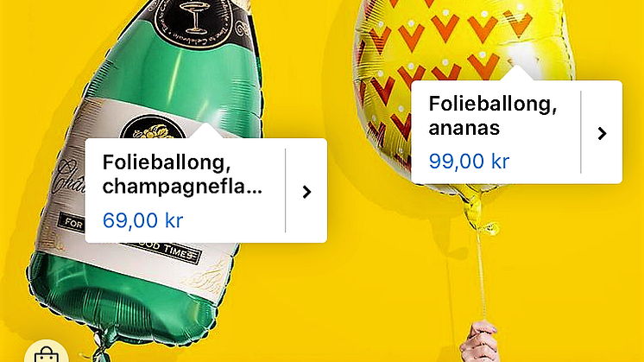
Task: Click the 'GOOD TIMES' banner on bottle
Action: pyautogui.click(x=164, y=249)
